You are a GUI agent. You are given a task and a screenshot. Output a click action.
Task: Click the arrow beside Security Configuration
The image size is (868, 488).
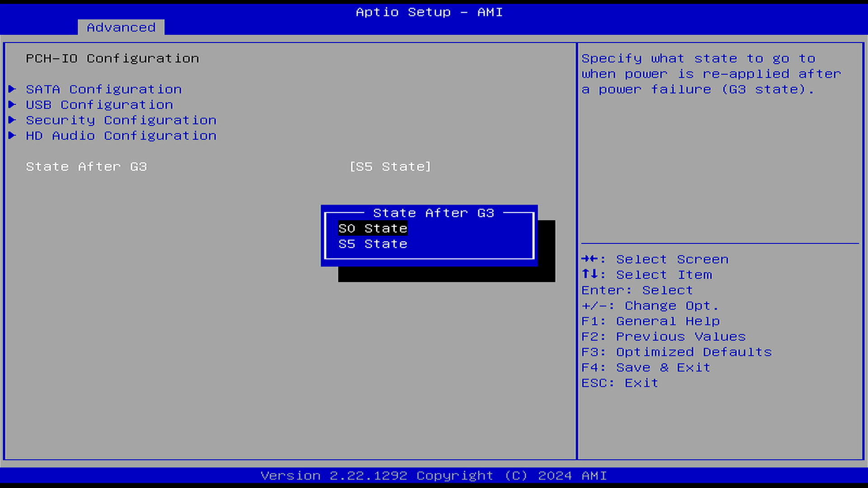12,120
